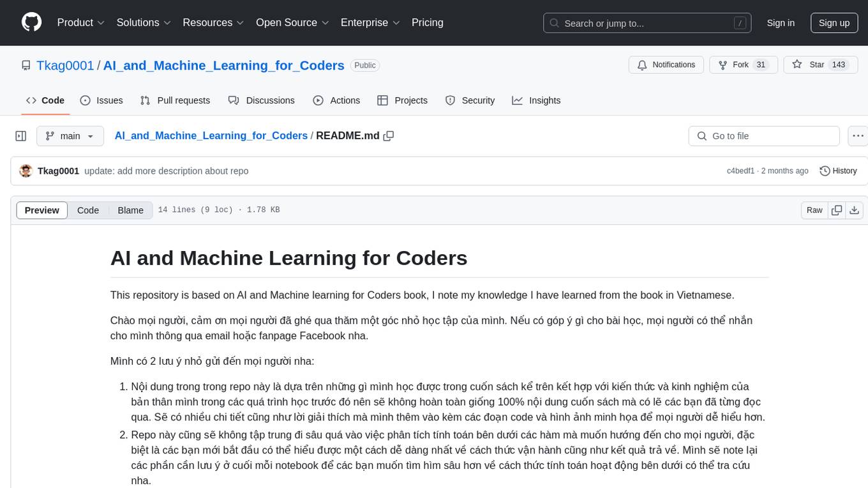Click the Notifications bell button
Screen dimensions: 868x488
[666, 65]
